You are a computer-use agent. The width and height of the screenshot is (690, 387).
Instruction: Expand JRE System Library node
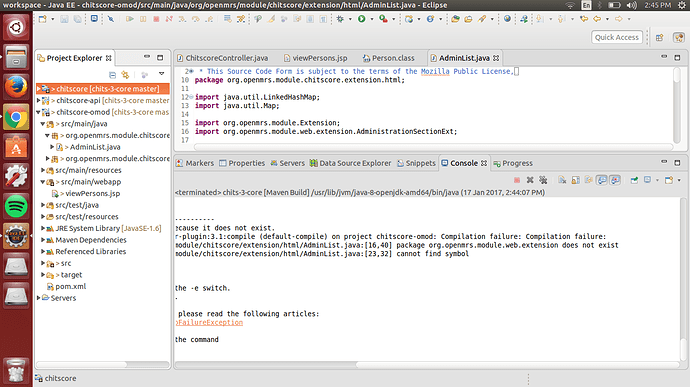43,229
